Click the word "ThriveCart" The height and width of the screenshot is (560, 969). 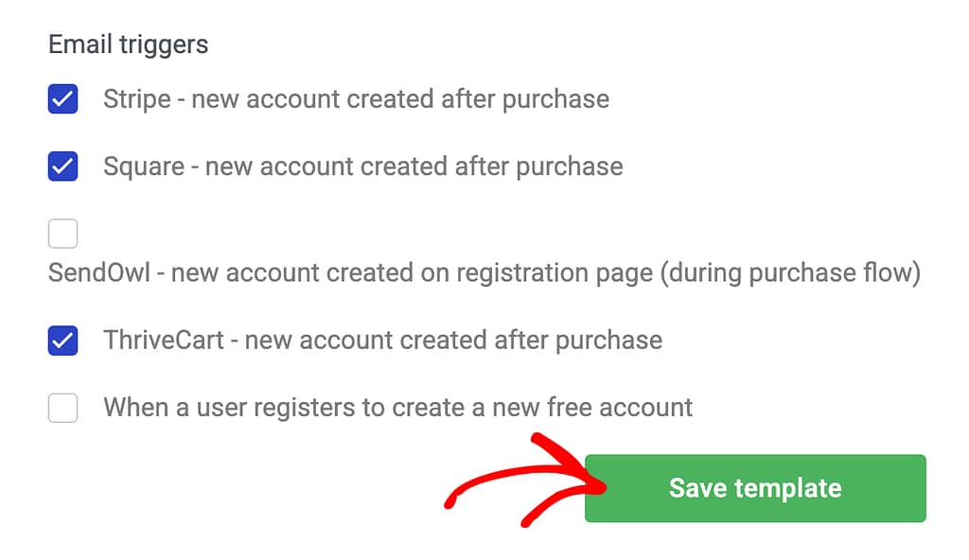click(x=164, y=341)
